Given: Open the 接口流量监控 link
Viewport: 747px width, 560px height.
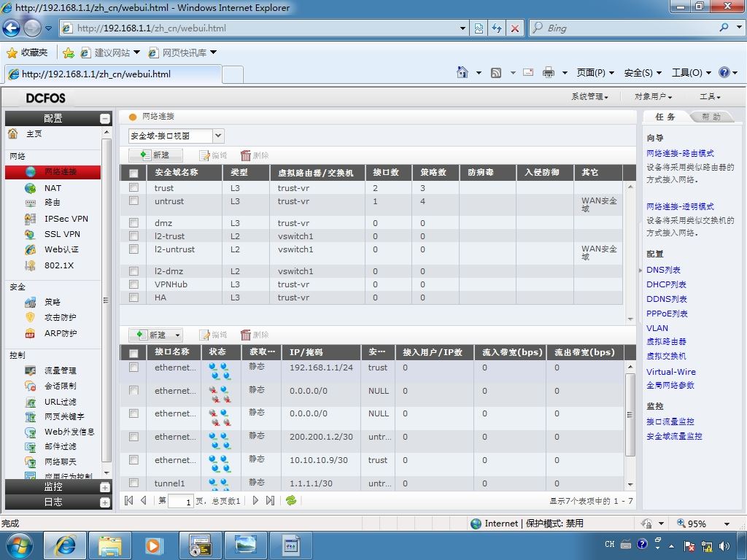Looking at the screenshot, I should click(x=670, y=421).
